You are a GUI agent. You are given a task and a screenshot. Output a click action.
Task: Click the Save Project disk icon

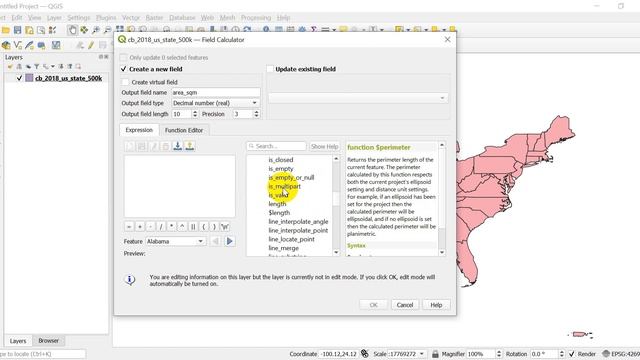[x=18, y=30]
